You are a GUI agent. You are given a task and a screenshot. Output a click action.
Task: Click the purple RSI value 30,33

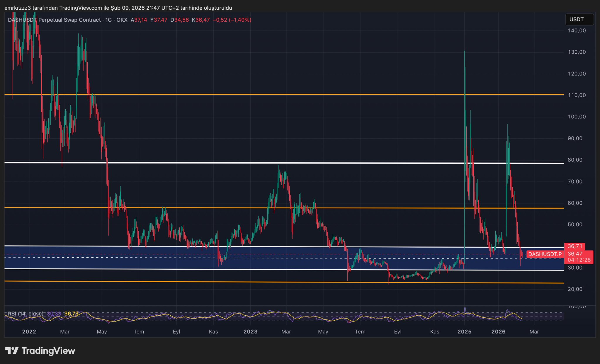coord(54,314)
